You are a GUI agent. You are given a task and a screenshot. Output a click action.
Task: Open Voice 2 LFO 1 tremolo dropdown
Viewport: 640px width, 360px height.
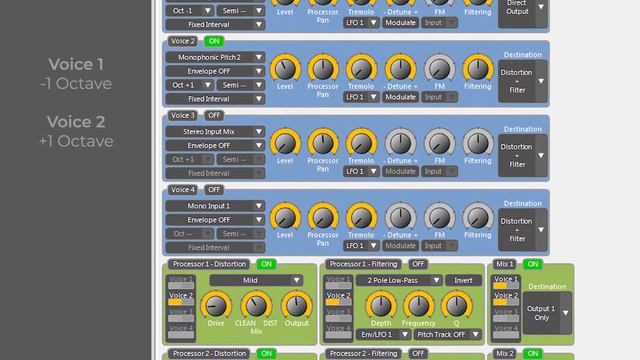pos(361,97)
